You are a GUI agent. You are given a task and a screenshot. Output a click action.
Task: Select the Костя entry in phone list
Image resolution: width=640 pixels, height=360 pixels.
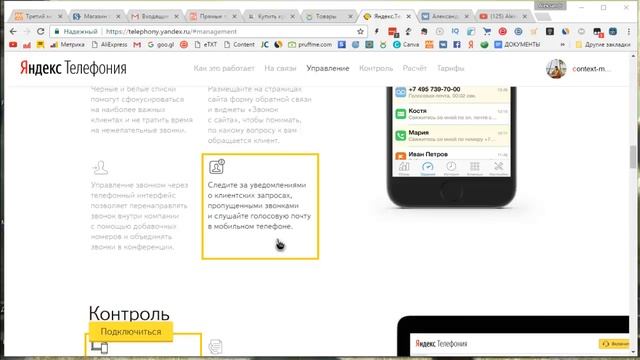(451, 114)
